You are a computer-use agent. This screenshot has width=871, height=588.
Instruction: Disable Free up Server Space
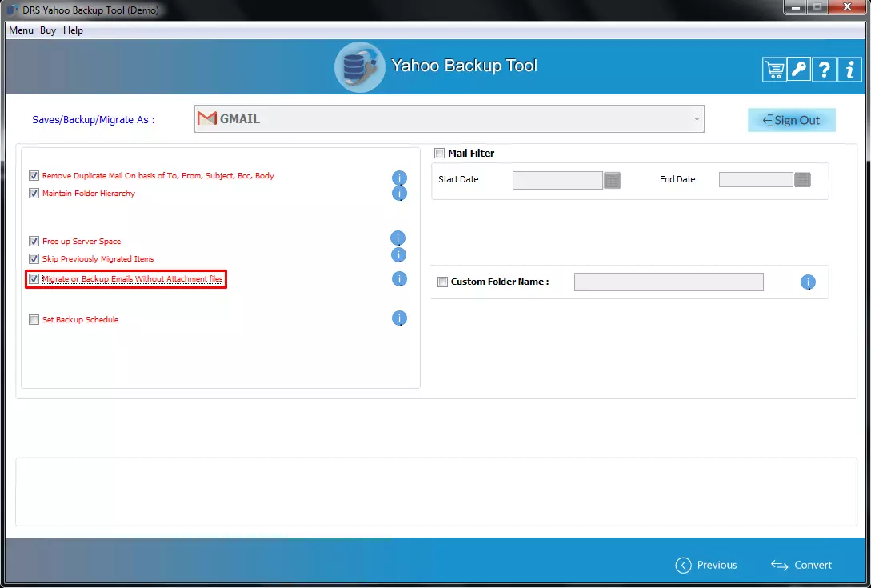(34, 242)
